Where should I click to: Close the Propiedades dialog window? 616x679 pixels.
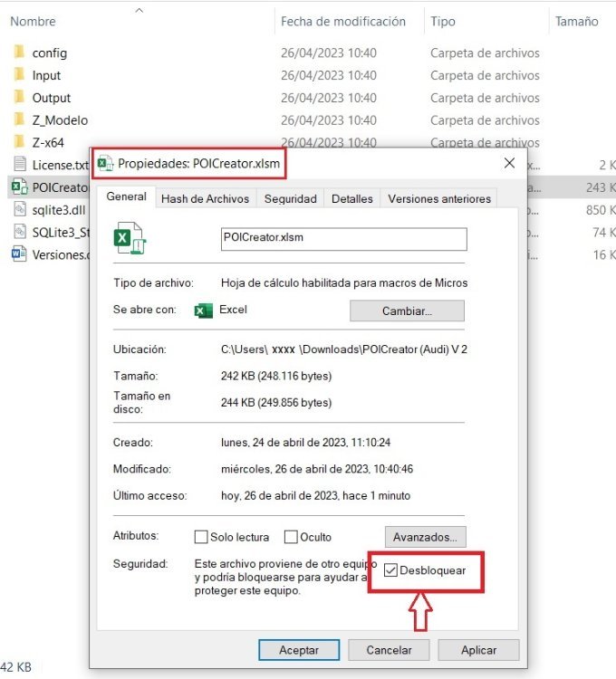coord(509,163)
